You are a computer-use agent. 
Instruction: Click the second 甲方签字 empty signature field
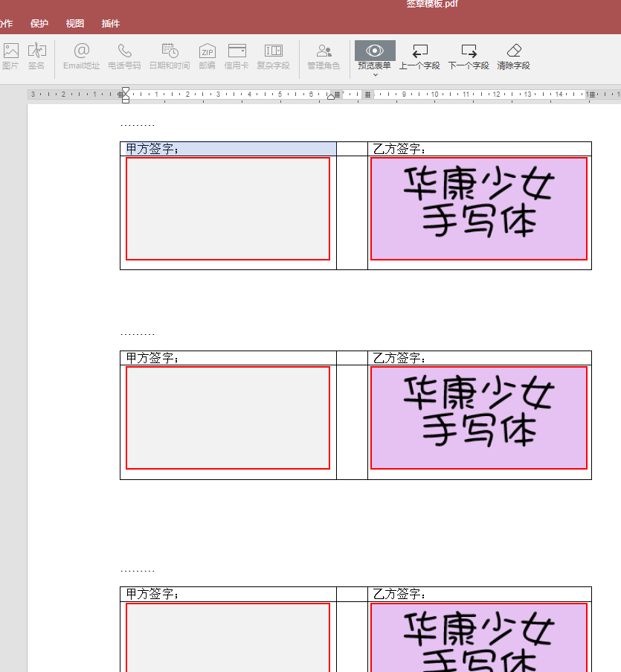pos(228,417)
